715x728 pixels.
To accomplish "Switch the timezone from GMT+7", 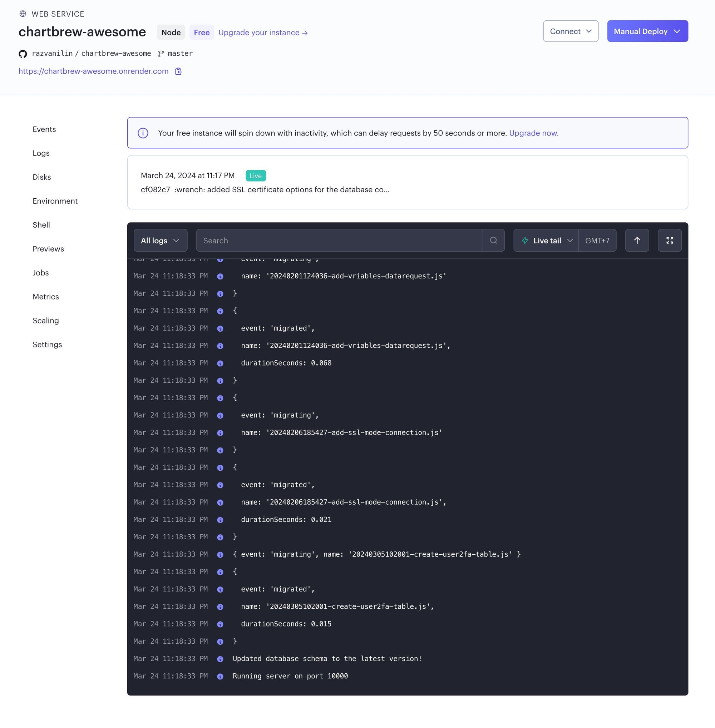I will click(597, 240).
